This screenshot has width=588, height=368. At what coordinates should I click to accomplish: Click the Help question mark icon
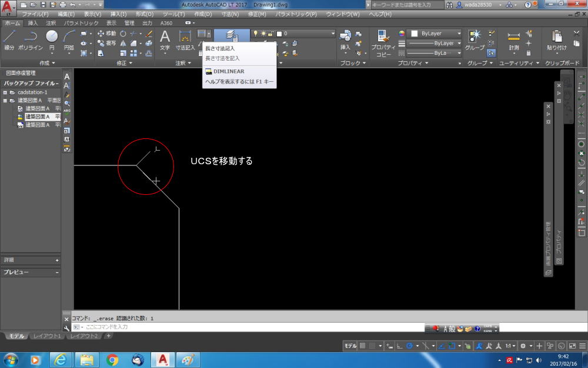pyautogui.click(x=527, y=5)
